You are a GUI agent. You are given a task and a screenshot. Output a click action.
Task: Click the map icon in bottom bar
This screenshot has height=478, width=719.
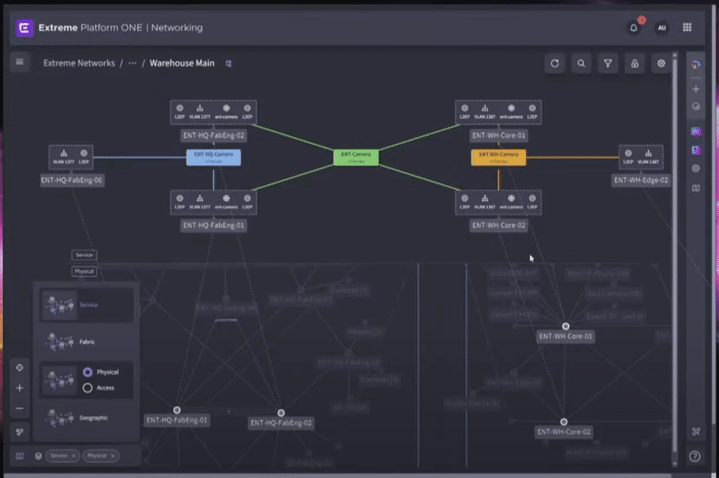coord(20,456)
